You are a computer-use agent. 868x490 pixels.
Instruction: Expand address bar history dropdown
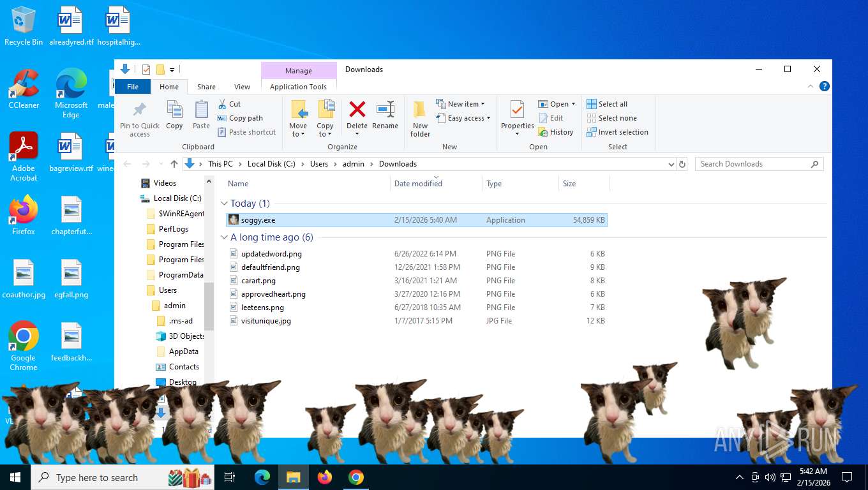point(671,164)
